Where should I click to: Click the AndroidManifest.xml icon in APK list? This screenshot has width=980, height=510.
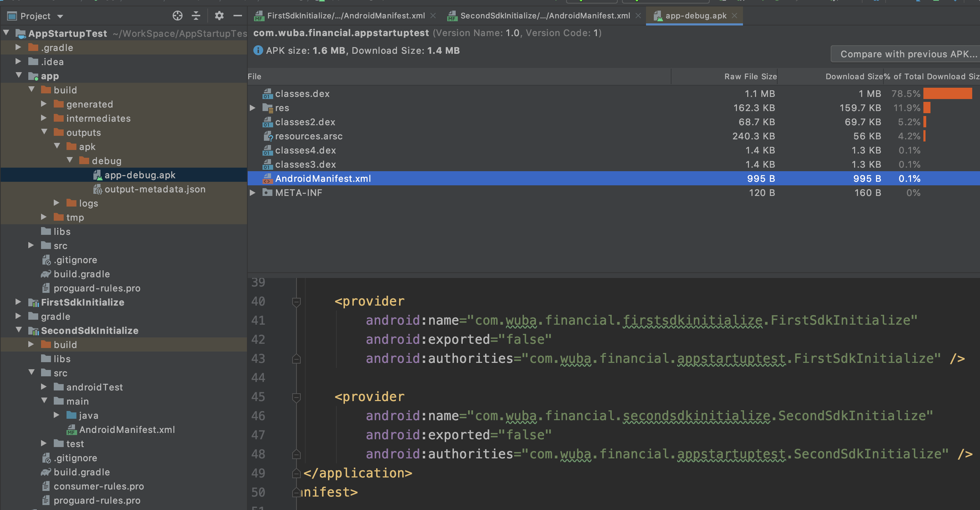(267, 178)
